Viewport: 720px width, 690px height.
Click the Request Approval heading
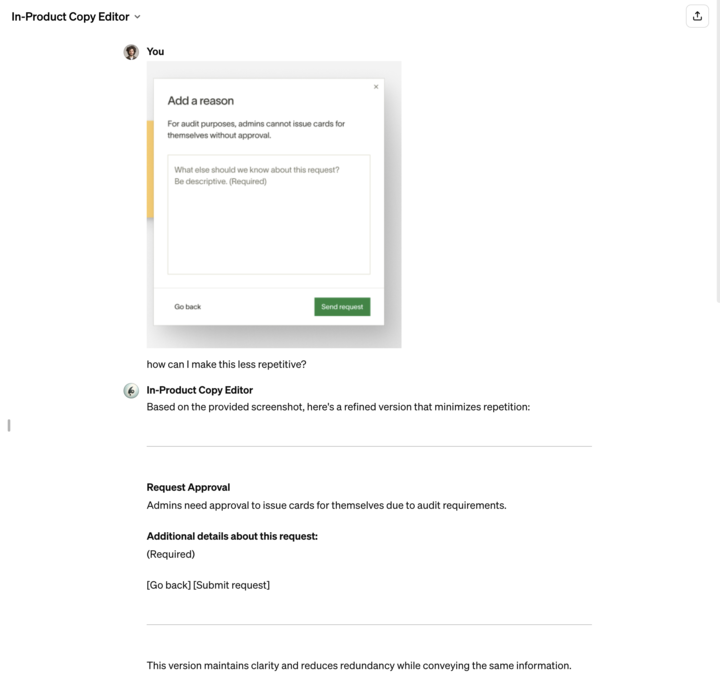pyautogui.click(x=188, y=487)
